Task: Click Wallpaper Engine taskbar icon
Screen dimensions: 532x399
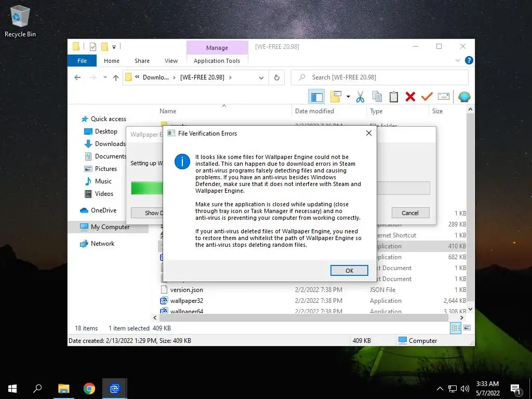Action: [x=115, y=389]
